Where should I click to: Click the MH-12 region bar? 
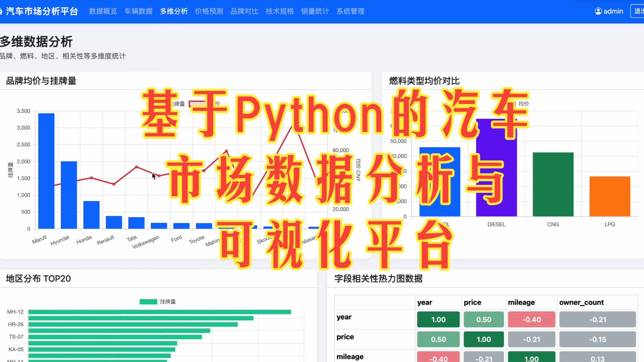pyautogui.click(x=160, y=312)
